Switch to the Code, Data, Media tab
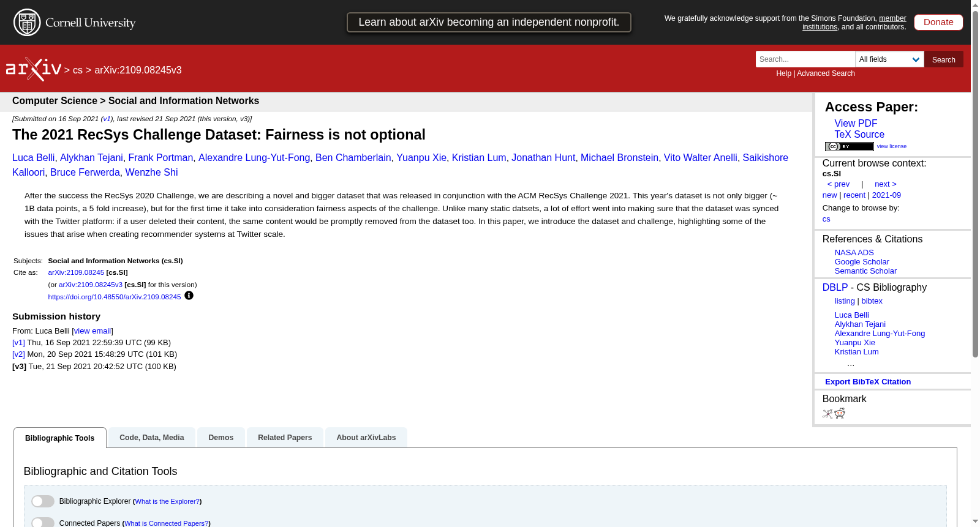This screenshot has width=980, height=527. click(x=152, y=438)
